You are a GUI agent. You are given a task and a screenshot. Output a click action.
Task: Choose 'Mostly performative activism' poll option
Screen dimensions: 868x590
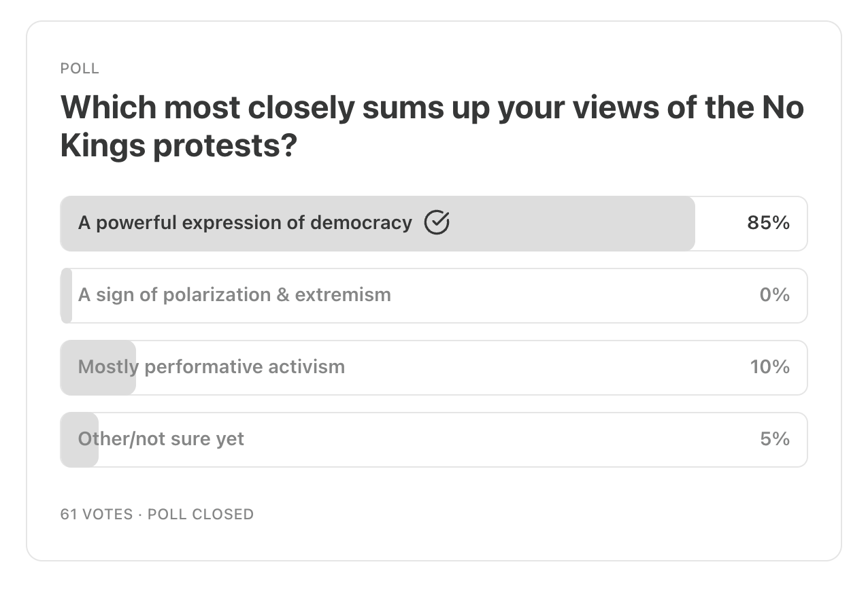coord(434,368)
